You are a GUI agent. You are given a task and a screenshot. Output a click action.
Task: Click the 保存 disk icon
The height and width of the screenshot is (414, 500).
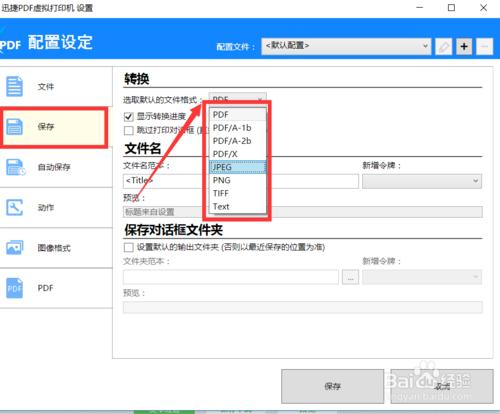[14, 127]
